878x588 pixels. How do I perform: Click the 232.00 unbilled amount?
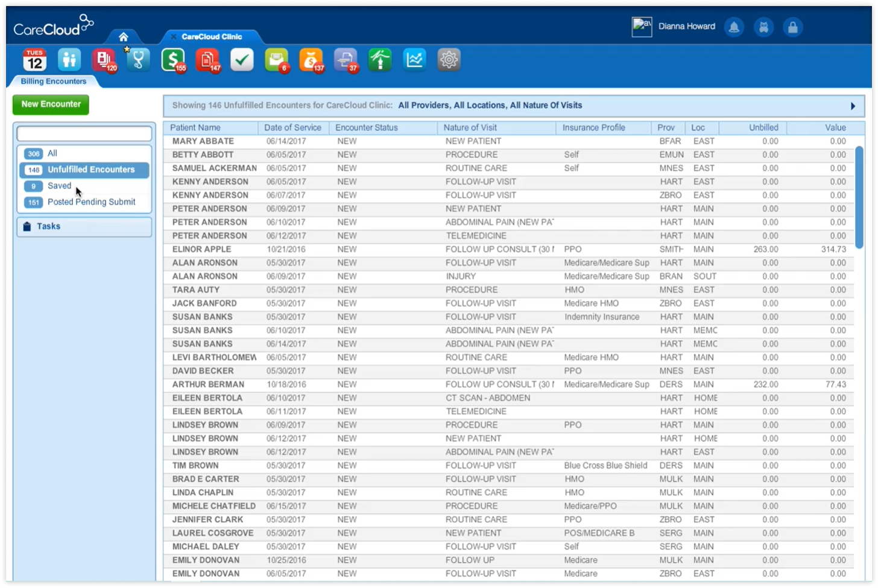tap(766, 384)
